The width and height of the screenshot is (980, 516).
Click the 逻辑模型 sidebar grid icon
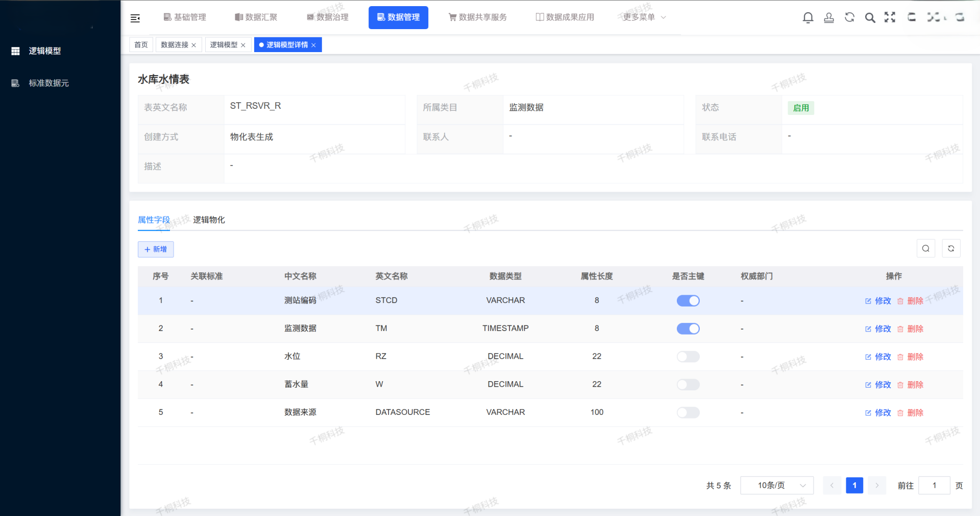pos(15,51)
